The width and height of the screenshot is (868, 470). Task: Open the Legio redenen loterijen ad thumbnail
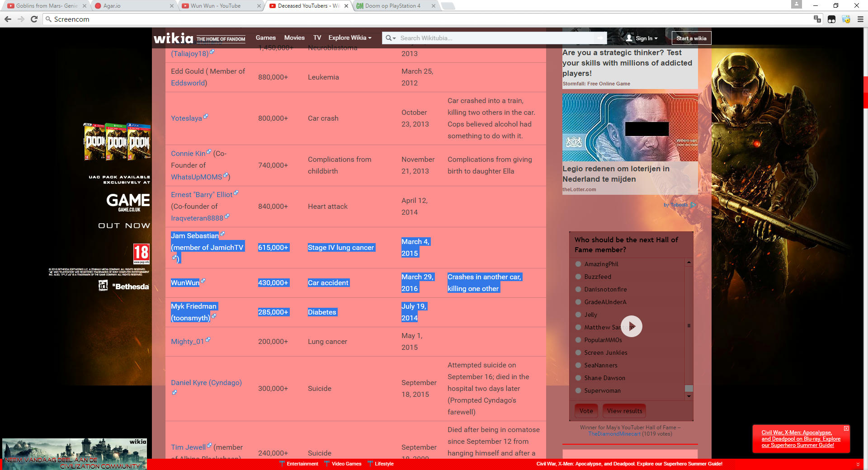[x=630, y=127]
